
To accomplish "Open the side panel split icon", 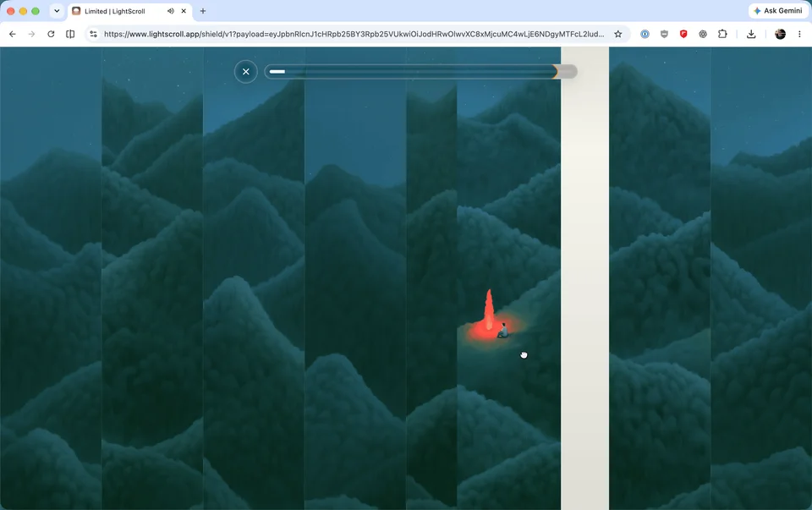I will tap(70, 34).
